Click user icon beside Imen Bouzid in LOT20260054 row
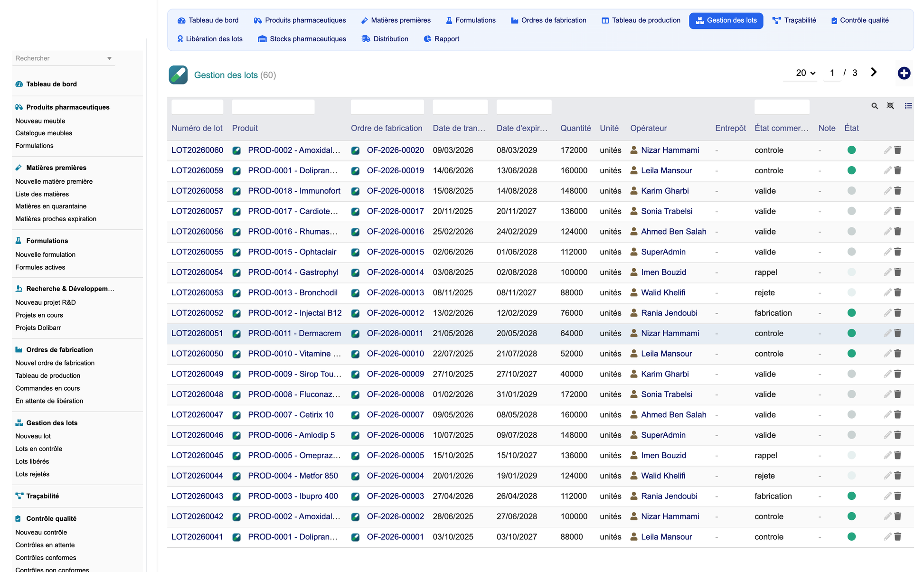Screen dimensions: 924x572 point(633,272)
